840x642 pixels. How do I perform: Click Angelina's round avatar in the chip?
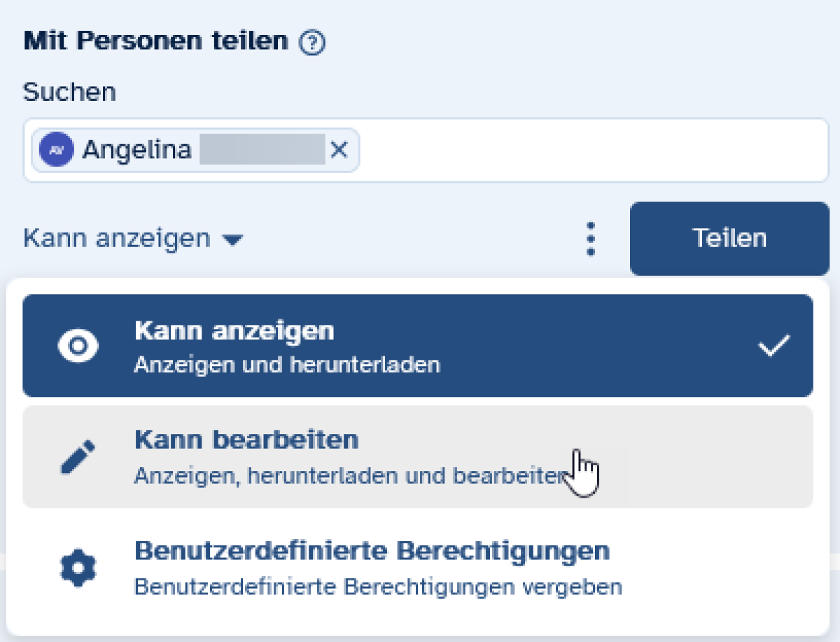tap(57, 150)
